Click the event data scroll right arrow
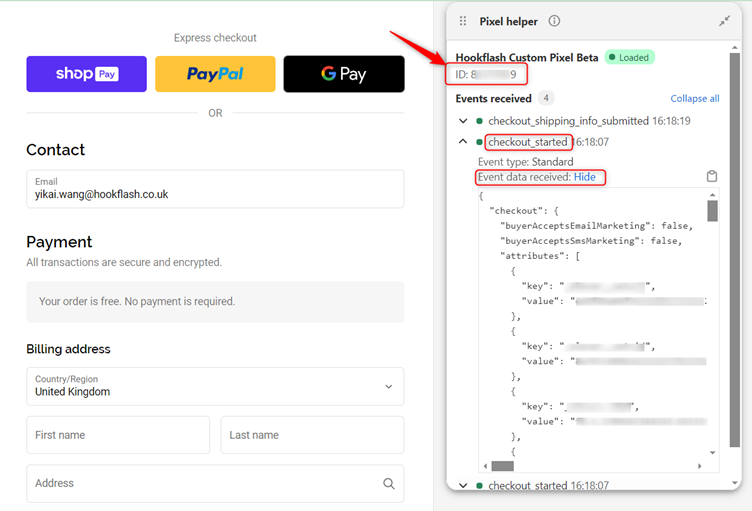752x511 pixels. point(700,466)
